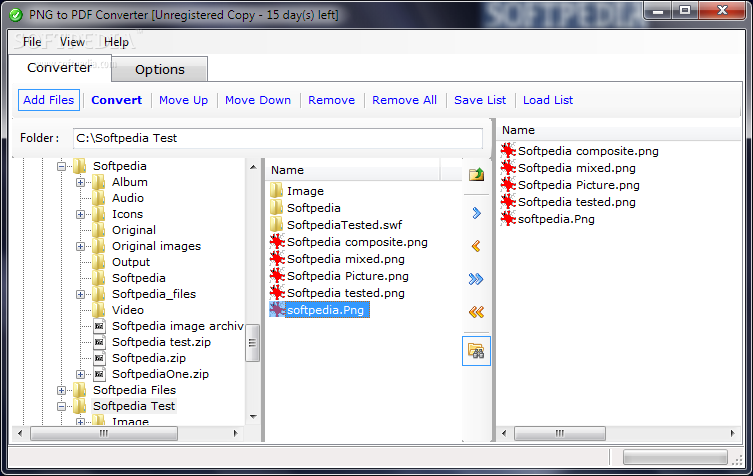
Task: Select Softpedia mixed.png in right list
Action: [577, 168]
